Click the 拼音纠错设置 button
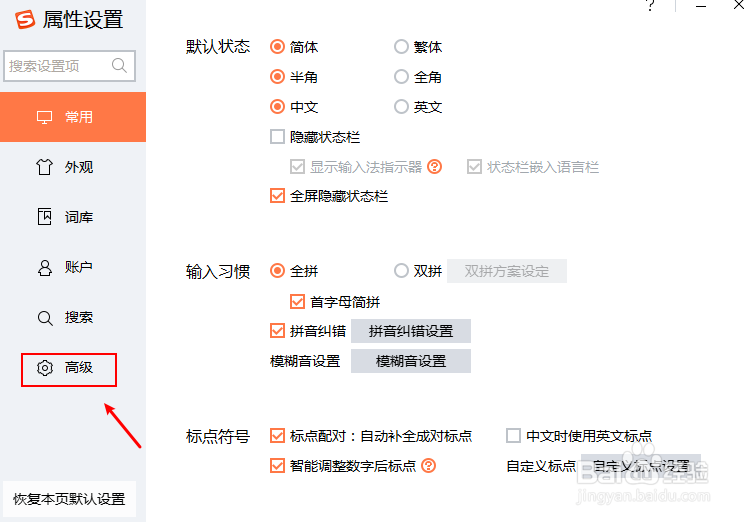The image size is (752, 522). 411,331
